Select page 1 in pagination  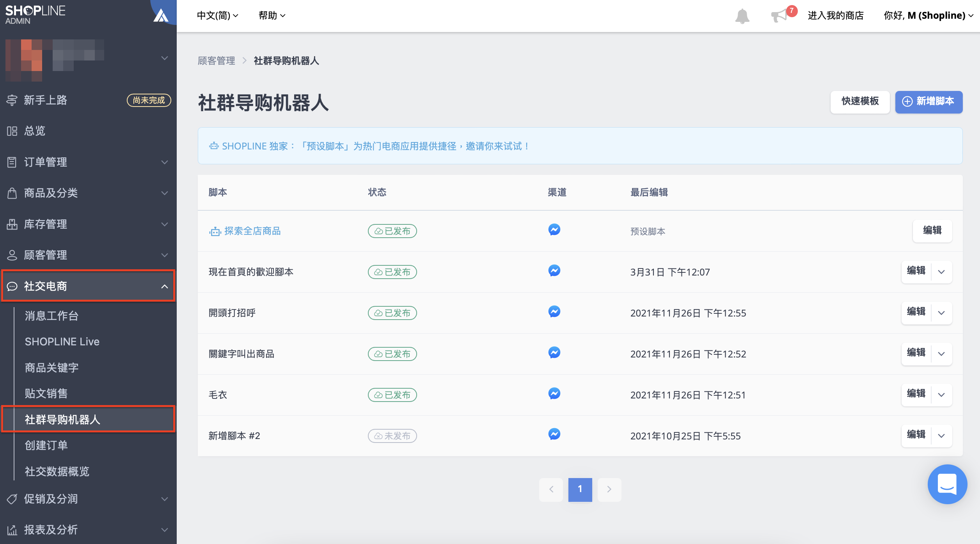(580, 489)
